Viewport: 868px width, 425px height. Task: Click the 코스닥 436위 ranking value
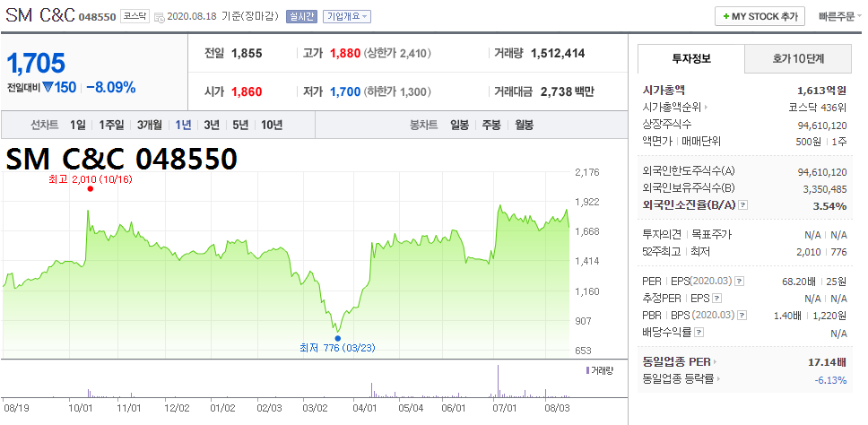pyautogui.click(x=818, y=108)
